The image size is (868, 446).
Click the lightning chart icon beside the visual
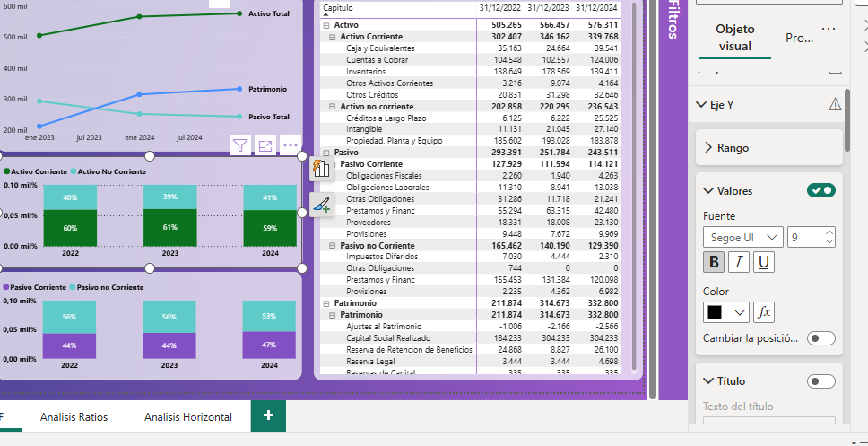(322, 168)
